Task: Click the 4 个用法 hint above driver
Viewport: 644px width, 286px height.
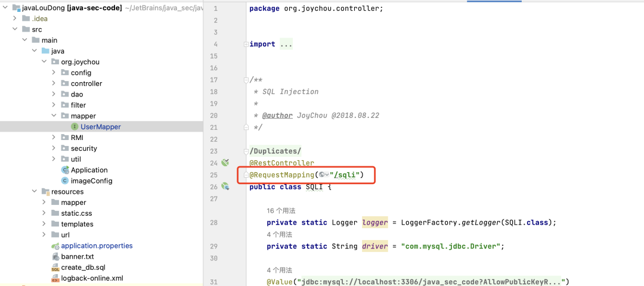Action: point(279,234)
